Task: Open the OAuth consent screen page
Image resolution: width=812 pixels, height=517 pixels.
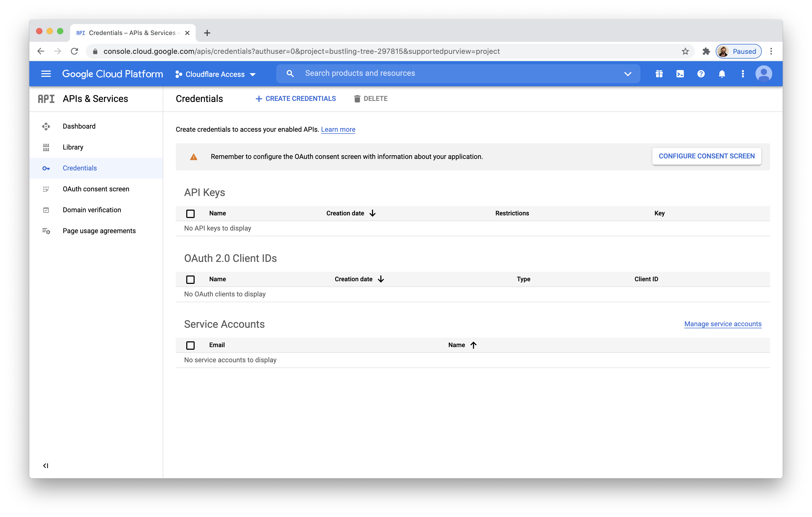Action: pos(96,189)
